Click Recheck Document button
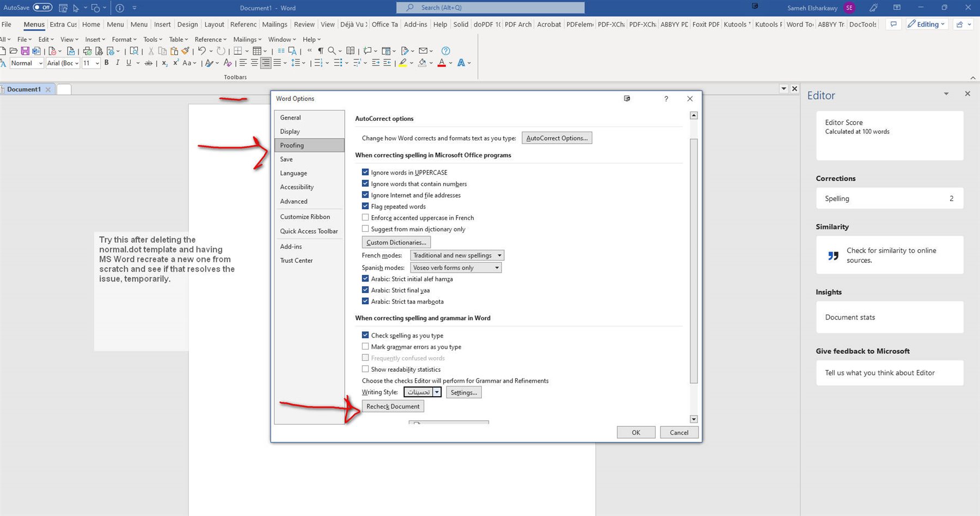980x516 pixels. [393, 406]
